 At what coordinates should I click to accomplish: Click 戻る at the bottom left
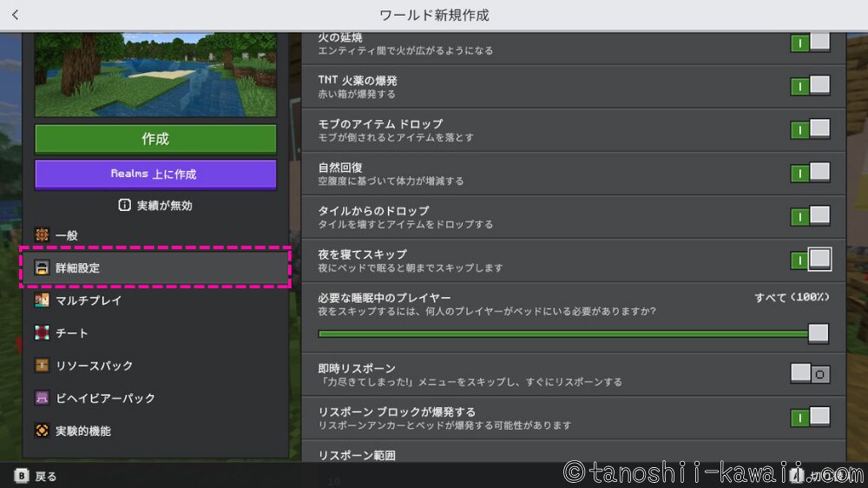(45, 477)
